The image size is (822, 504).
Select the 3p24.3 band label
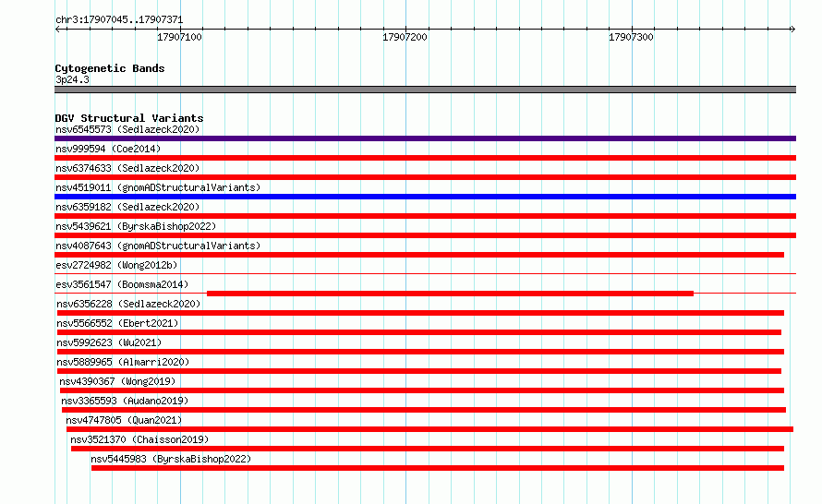click(x=72, y=79)
